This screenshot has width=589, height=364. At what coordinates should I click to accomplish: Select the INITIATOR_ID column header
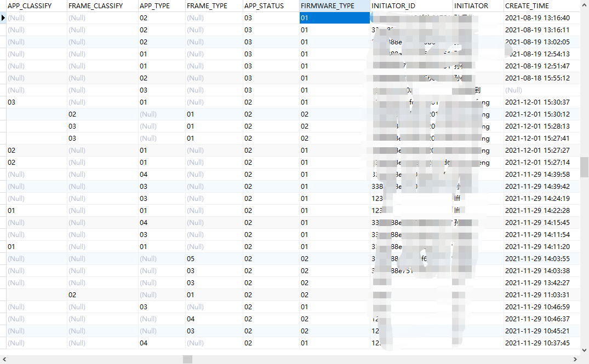tap(411, 6)
